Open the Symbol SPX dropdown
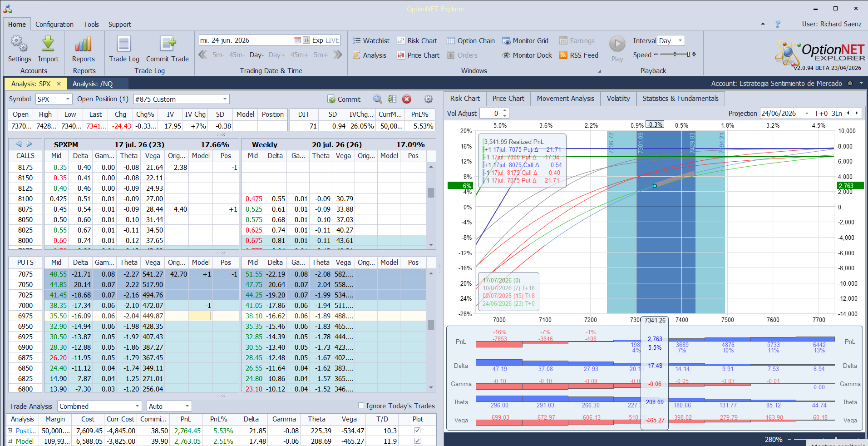The image size is (868, 446). click(x=68, y=99)
